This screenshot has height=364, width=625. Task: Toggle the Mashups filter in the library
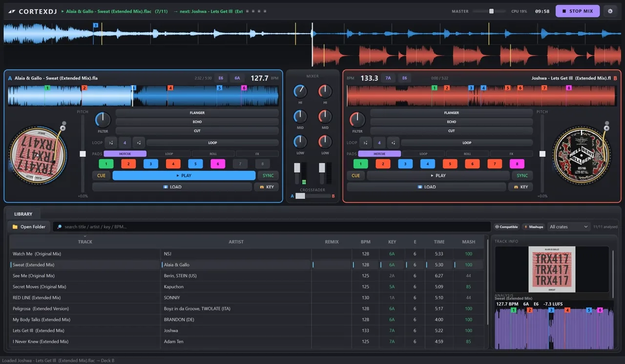(533, 227)
